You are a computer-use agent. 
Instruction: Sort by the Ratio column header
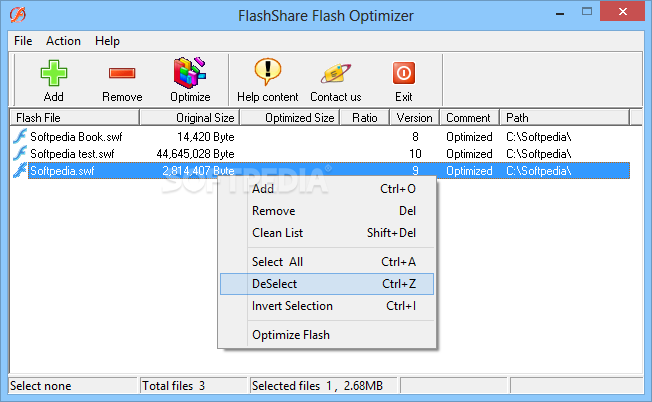(x=365, y=118)
